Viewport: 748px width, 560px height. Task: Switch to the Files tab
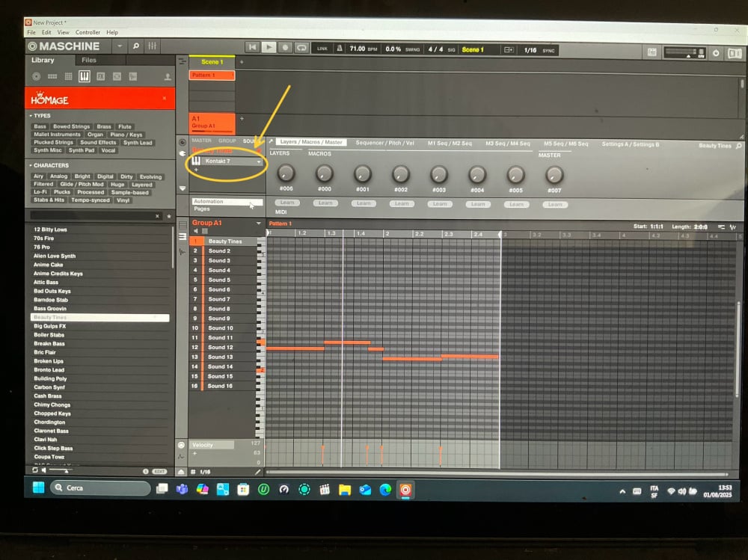pos(89,60)
